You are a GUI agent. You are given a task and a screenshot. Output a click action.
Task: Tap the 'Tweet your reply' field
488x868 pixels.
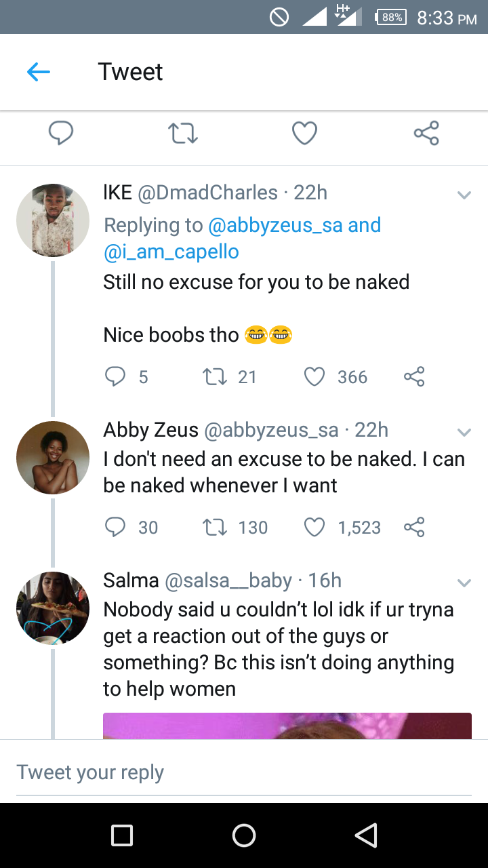[244, 772]
